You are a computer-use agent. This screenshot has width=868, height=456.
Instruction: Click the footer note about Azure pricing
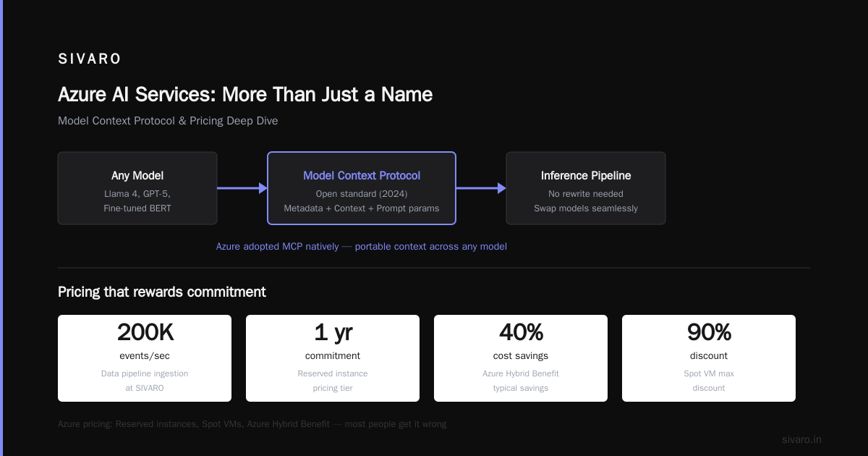[252, 424]
